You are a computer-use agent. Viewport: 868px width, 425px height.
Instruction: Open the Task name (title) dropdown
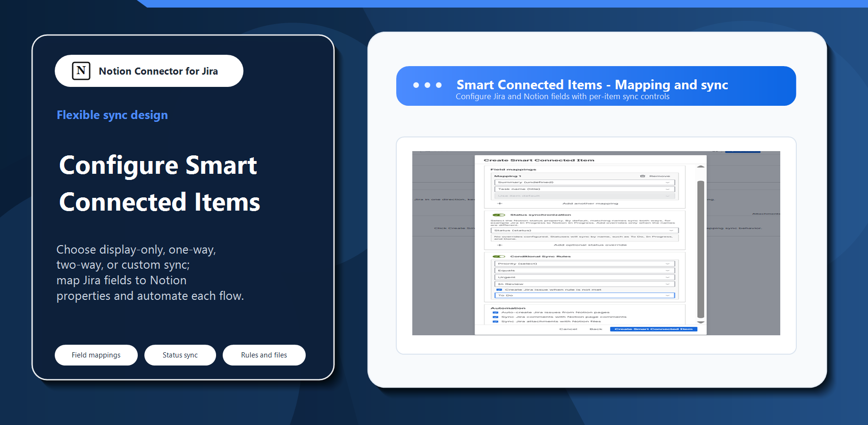tap(584, 189)
